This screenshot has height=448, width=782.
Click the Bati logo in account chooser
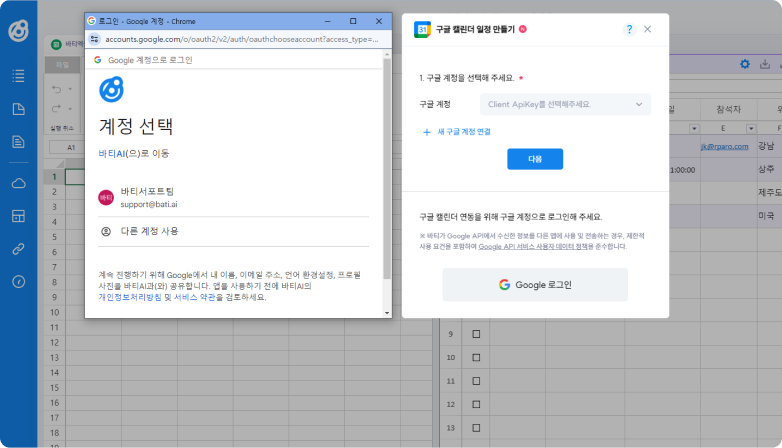point(112,89)
